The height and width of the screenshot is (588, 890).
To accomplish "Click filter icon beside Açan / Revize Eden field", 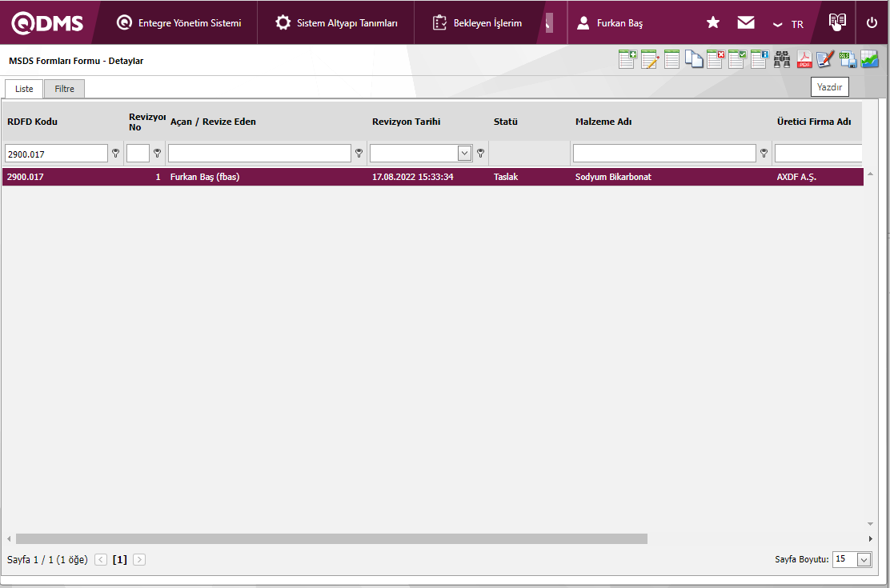I will [x=359, y=153].
